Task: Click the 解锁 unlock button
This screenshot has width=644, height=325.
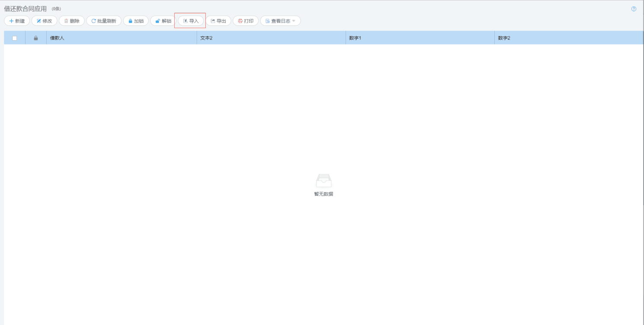Action: (163, 21)
